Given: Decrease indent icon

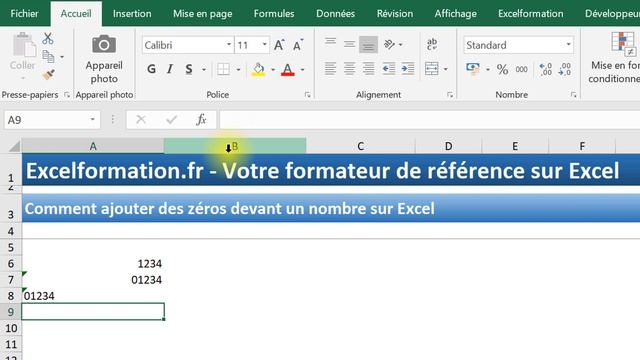Looking at the screenshot, I should 389,69.
